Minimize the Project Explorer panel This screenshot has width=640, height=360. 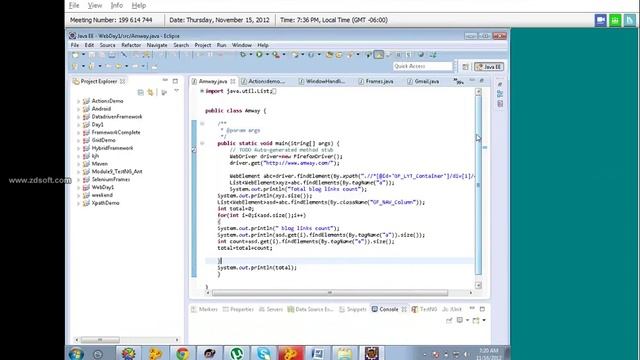point(165,80)
